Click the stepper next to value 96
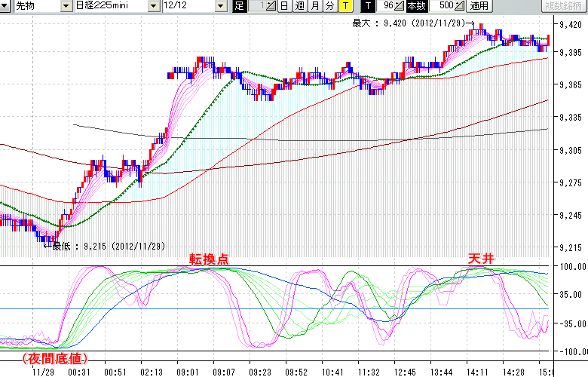Screen dimensions: 588x377 pyautogui.click(x=400, y=6)
